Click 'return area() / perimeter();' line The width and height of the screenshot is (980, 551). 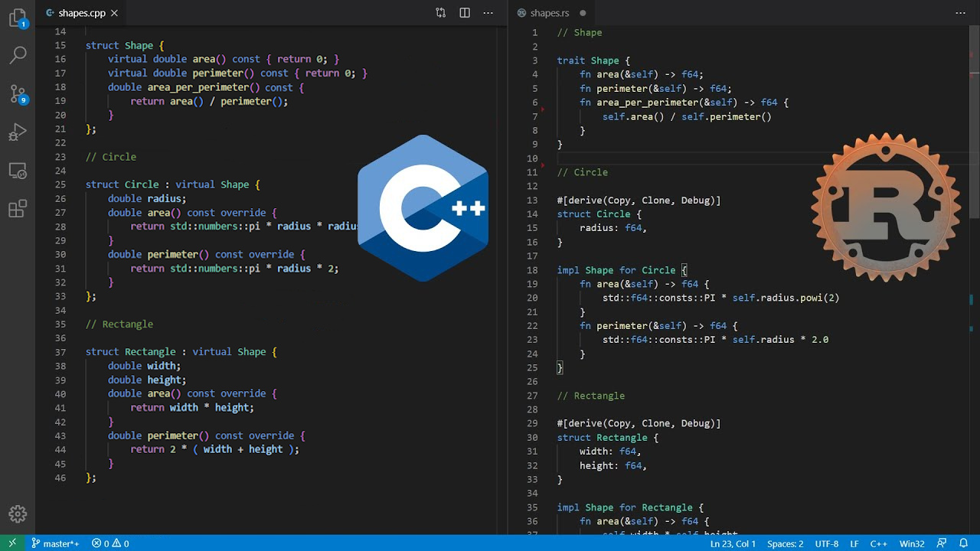coord(209,101)
